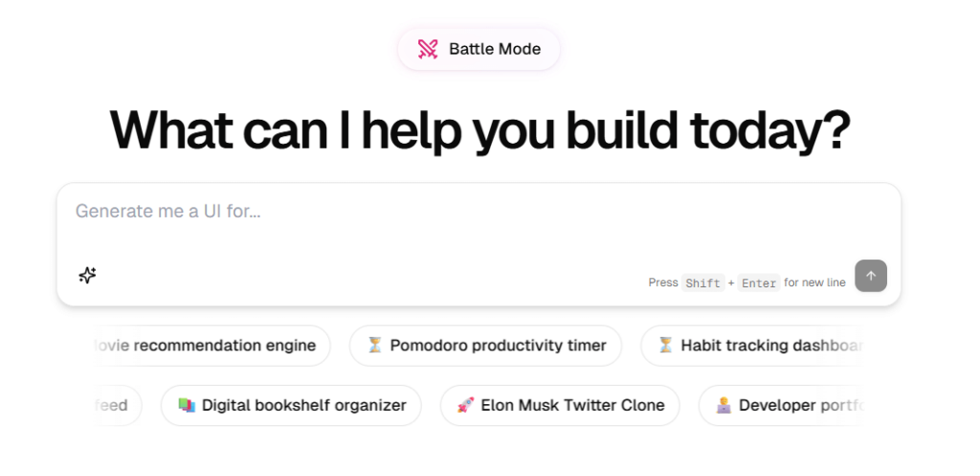This screenshot has width=980, height=476.
Task: Click the rocket icon on Elon Musk chip
Action: pos(466,405)
